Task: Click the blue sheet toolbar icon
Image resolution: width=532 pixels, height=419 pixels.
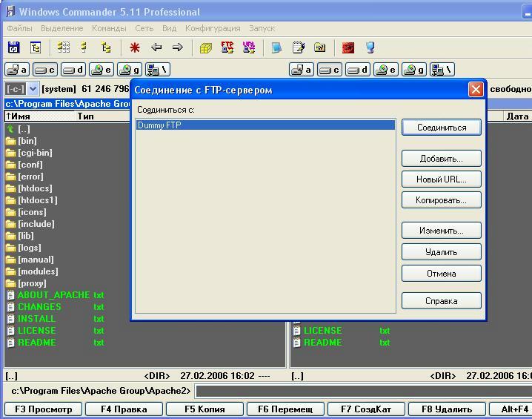Action: point(276,47)
